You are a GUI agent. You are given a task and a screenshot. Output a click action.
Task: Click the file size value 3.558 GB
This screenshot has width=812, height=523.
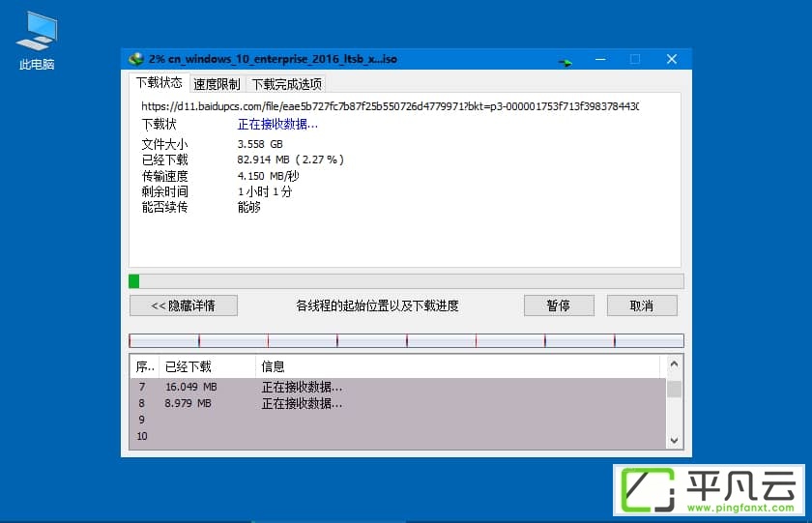260,144
